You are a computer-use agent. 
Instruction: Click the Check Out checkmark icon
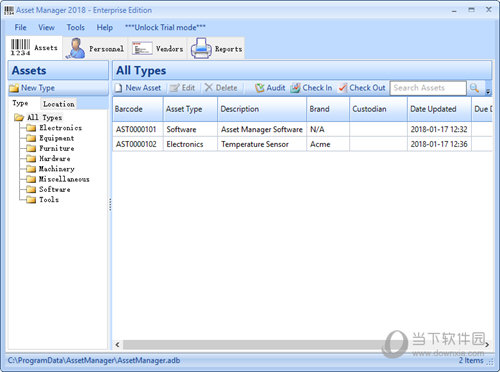click(x=343, y=88)
